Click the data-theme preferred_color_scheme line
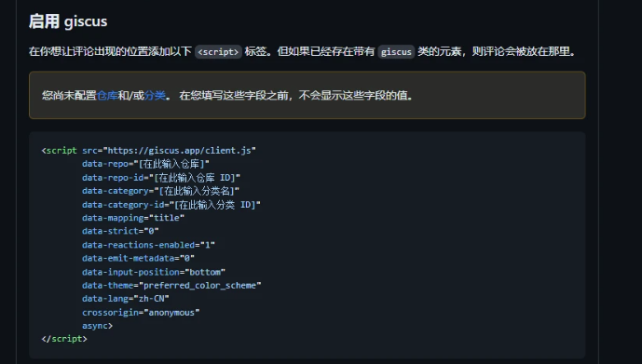 click(x=171, y=286)
